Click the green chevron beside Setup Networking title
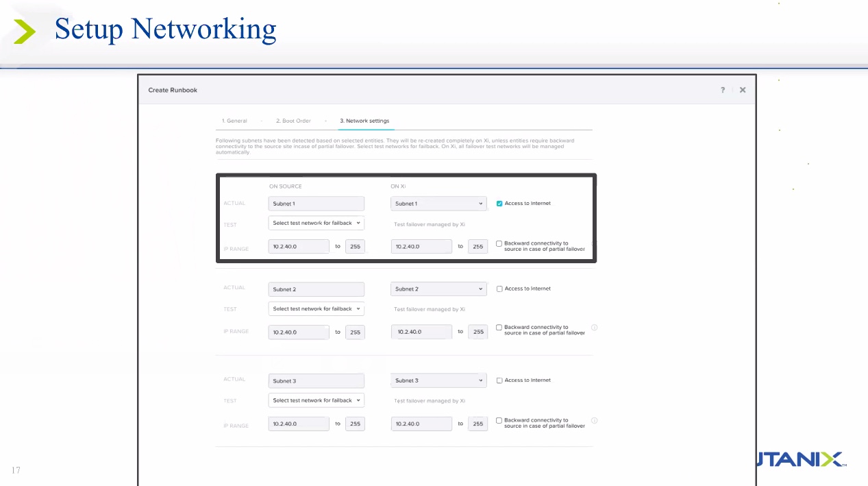 point(25,31)
